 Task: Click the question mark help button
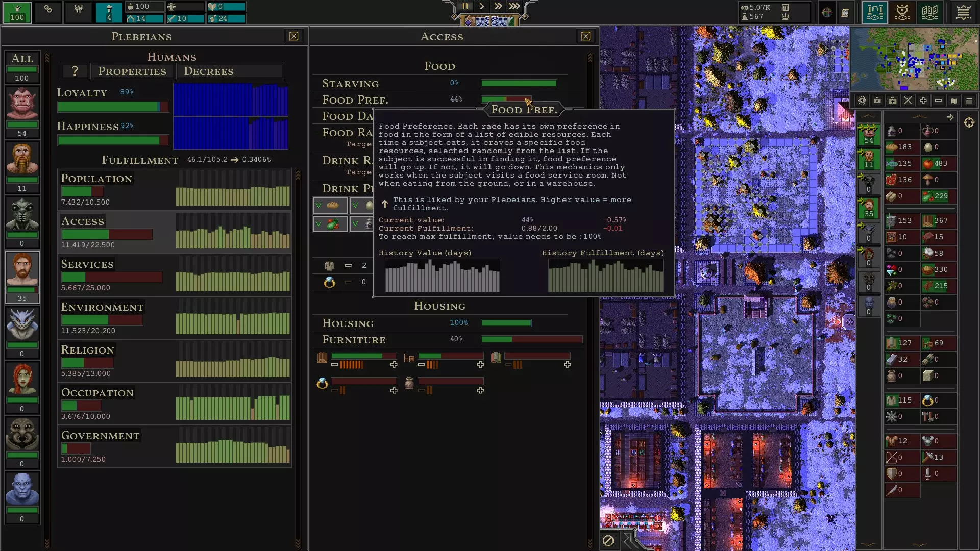75,71
